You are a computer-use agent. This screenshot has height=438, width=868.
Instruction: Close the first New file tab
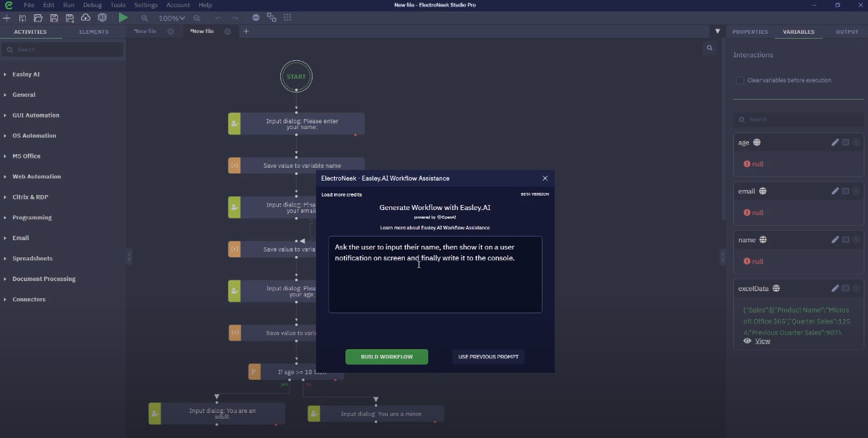point(171,32)
